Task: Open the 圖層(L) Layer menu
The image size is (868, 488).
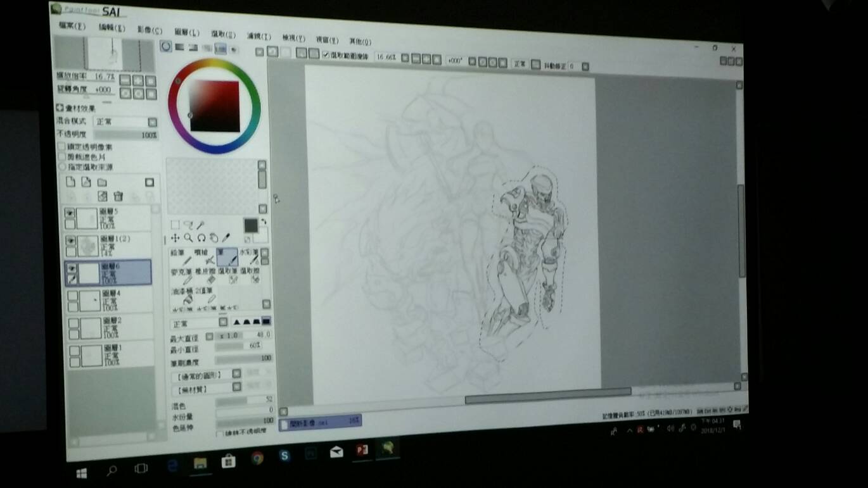Action: pos(187,32)
